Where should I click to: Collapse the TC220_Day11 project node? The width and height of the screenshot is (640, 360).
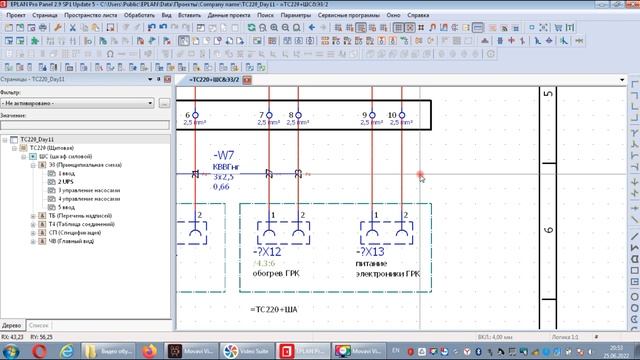point(5,140)
